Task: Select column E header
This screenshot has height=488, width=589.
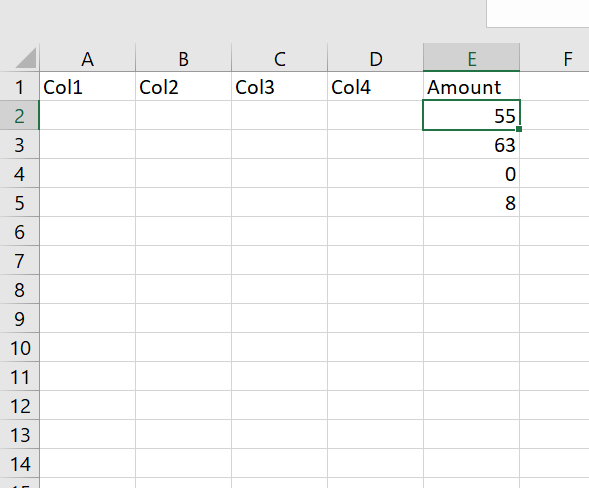Action: 471,57
